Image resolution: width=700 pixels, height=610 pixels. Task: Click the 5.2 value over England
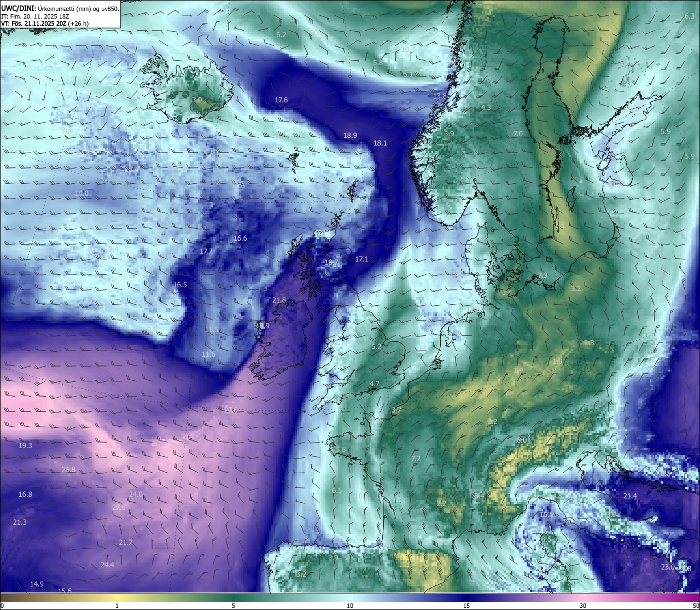(376, 347)
